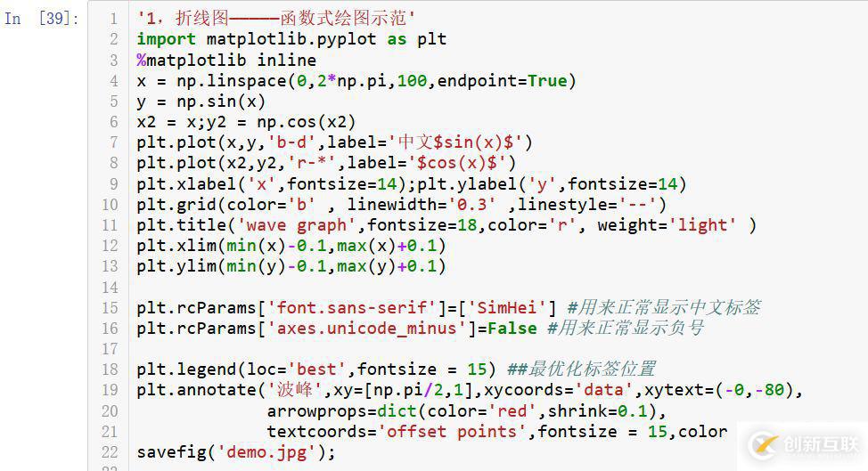868x471 pixels.
Task: Click line number 17 in the gutter
Action: (x=111, y=349)
